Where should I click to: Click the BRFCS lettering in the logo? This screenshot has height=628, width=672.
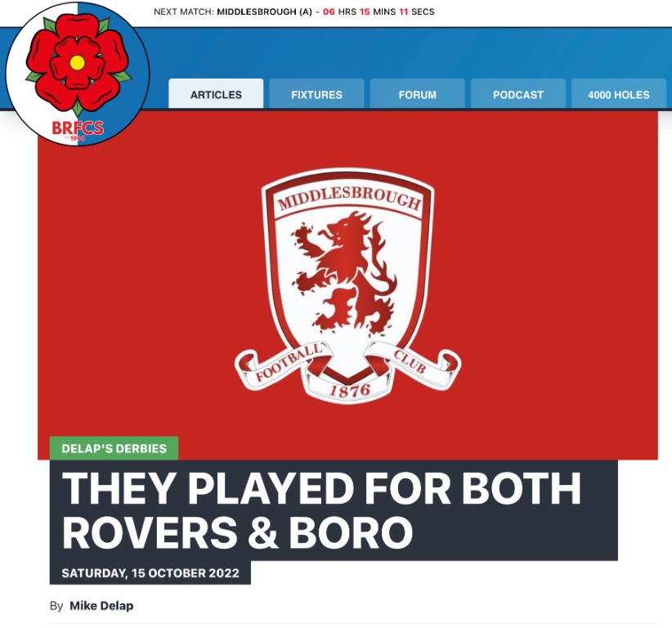pos(78,128)
